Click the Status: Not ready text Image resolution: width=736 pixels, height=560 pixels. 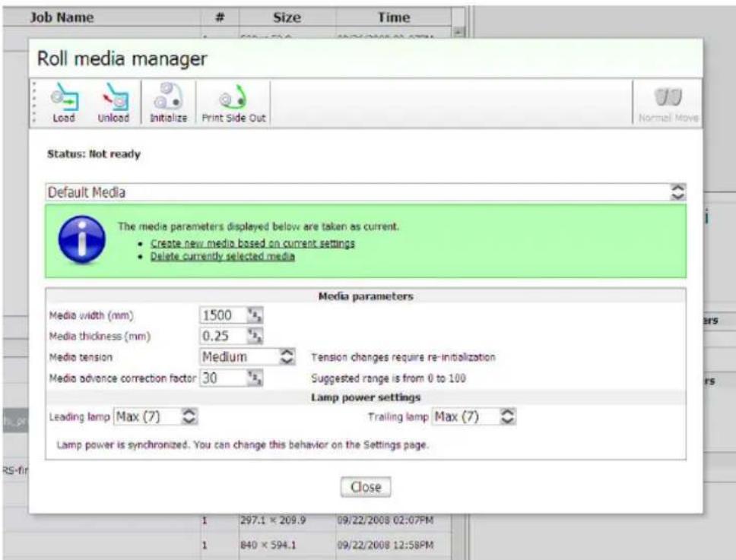pos(94,153)
